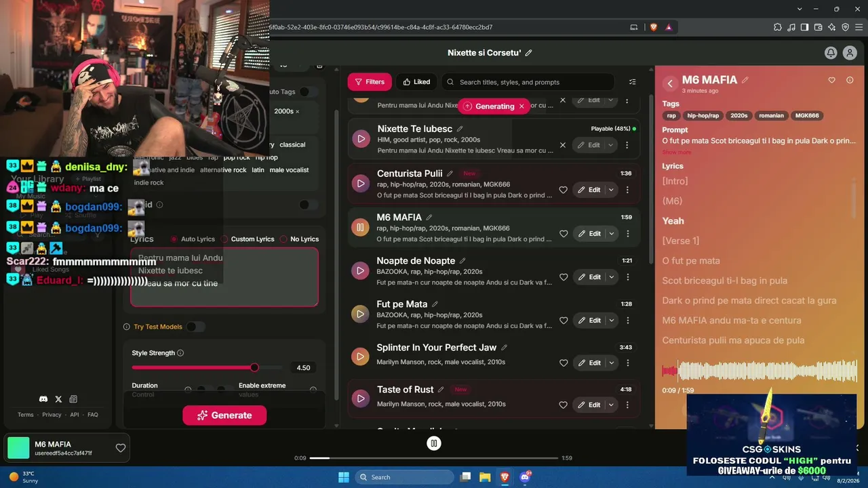868x488 pixels.
Task: Open the list view options icon beside search
Action: pos(633,82)
